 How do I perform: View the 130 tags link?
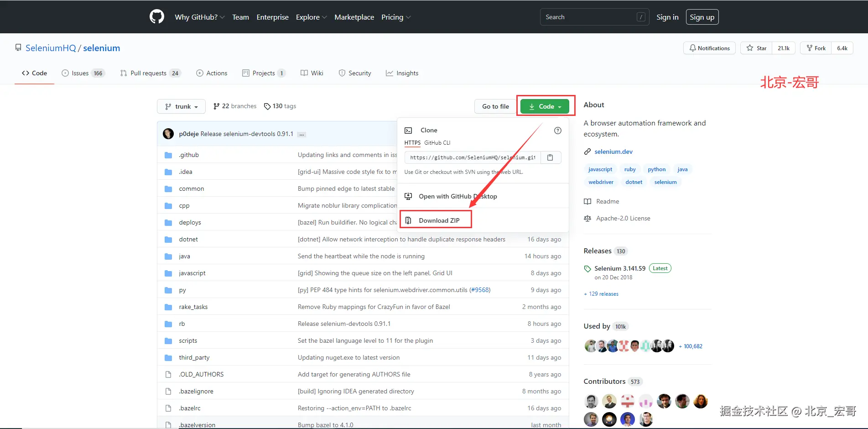tap(280, 106)
